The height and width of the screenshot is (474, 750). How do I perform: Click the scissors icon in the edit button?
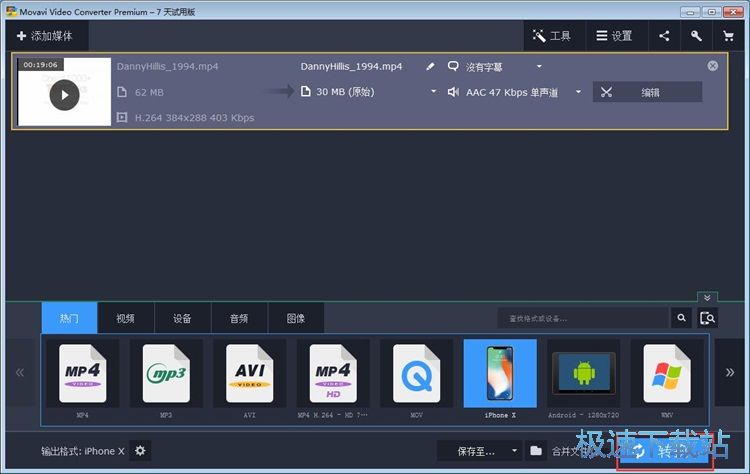[x=606, y=92]
